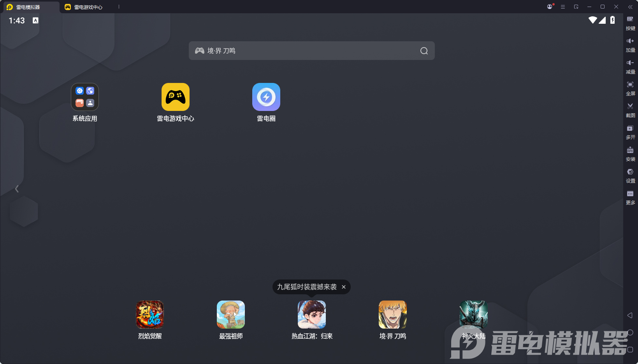Click the Wi-Fi status icon
Image resolution: width=638 pixels, height=364 pixels.
[x=593, y=20]
